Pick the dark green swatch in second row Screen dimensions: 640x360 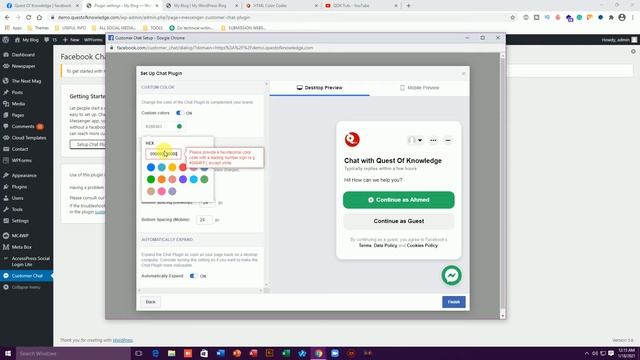point(151,179)
